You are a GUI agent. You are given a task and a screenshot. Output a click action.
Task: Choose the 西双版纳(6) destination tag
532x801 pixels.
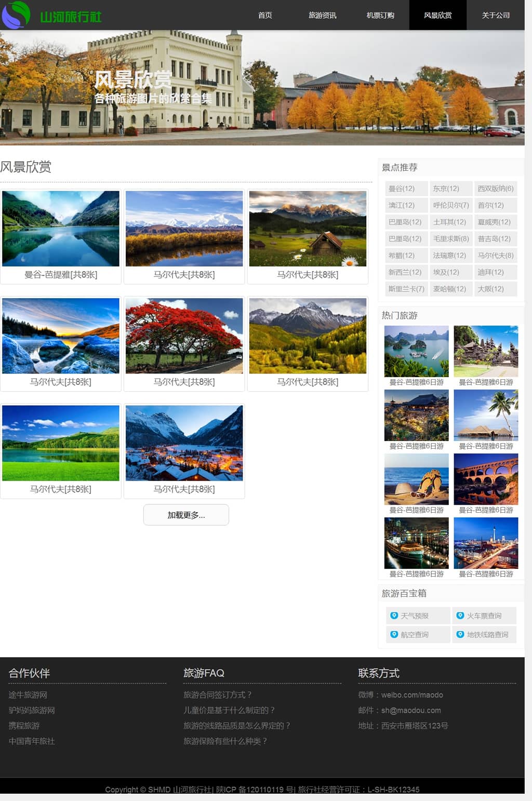495,189
